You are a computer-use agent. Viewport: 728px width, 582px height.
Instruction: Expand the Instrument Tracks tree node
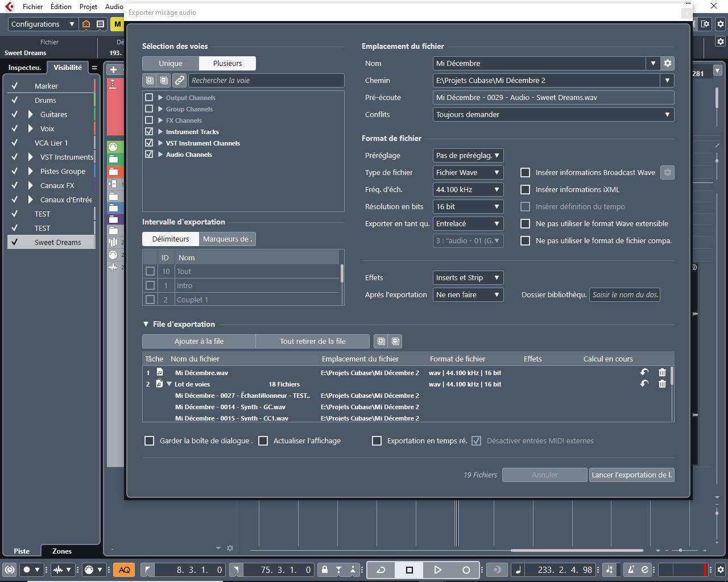(x=160, y=131)
